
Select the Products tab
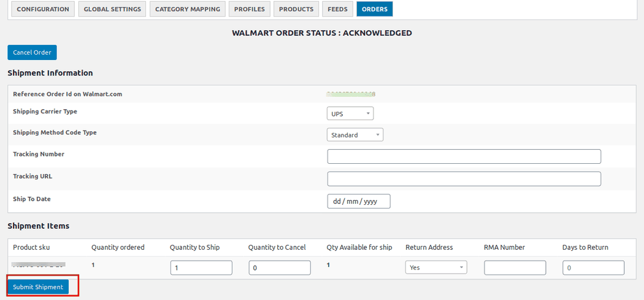(x=296, y=9)
